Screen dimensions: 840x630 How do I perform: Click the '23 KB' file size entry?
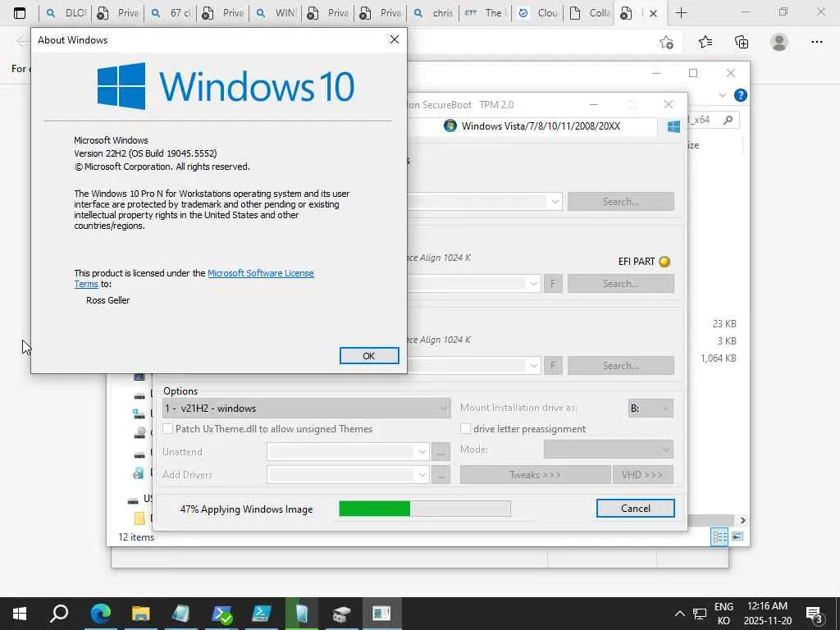[724, 323]
